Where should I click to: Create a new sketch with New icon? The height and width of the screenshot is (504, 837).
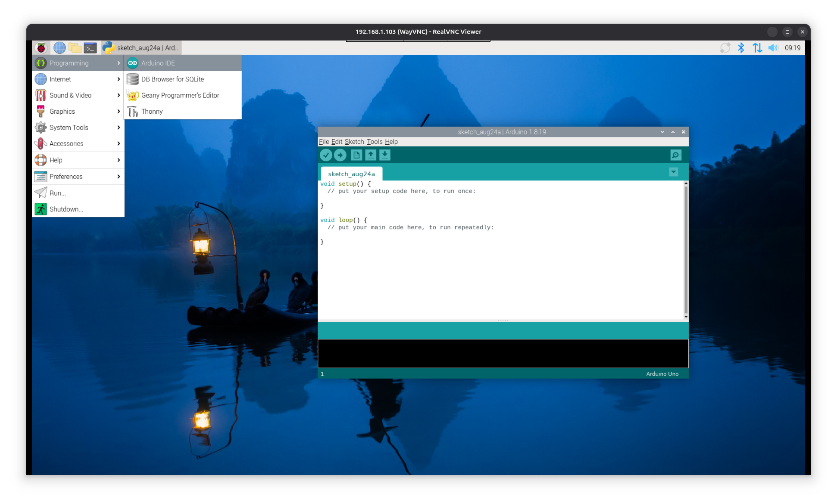[356, 155]
